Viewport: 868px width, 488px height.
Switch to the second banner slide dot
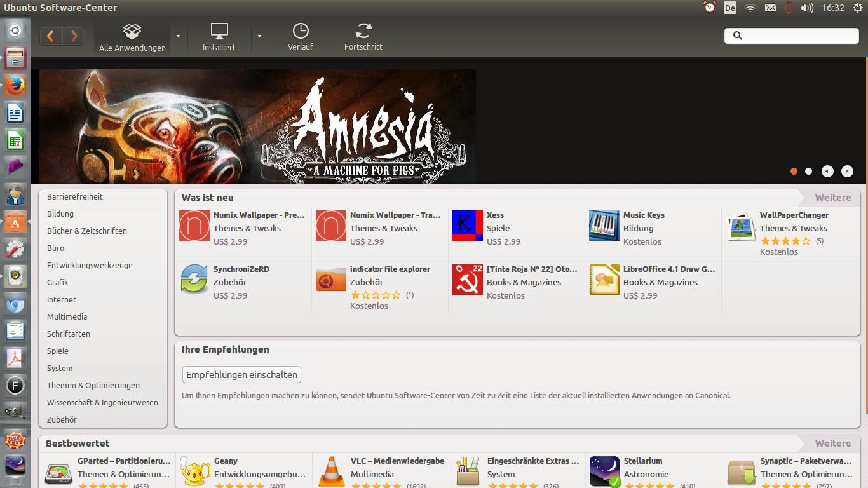coord(808,171)
